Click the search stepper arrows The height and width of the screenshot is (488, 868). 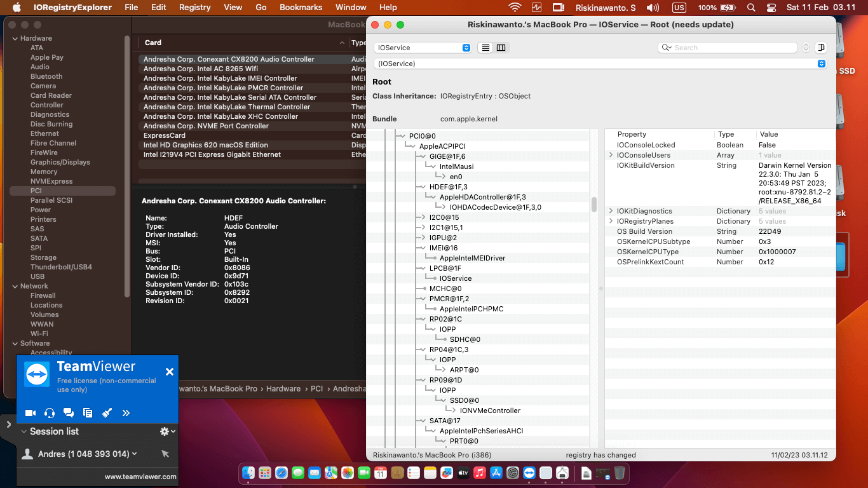click(806, 48)
